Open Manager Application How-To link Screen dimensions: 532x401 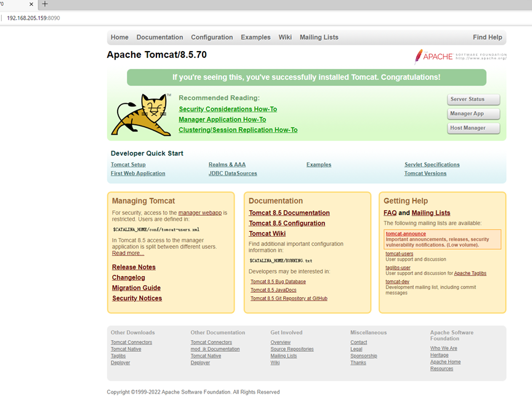tap(222, 120)
